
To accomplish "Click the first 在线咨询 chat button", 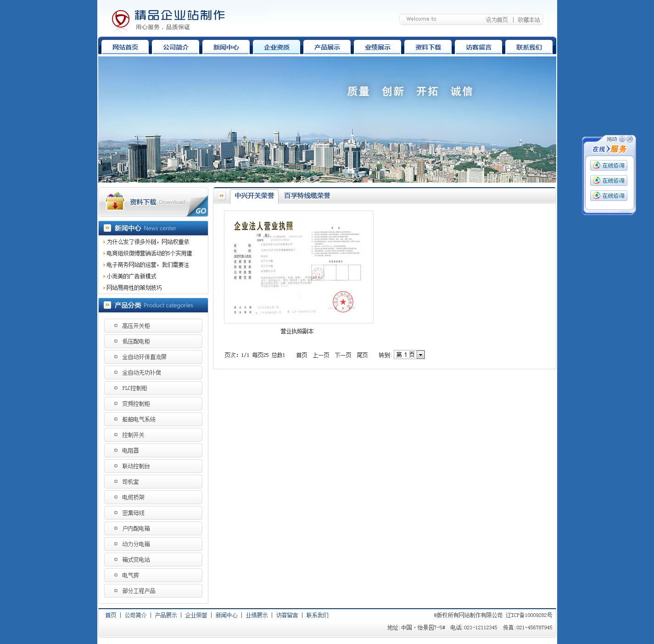I will click(609, 166).
